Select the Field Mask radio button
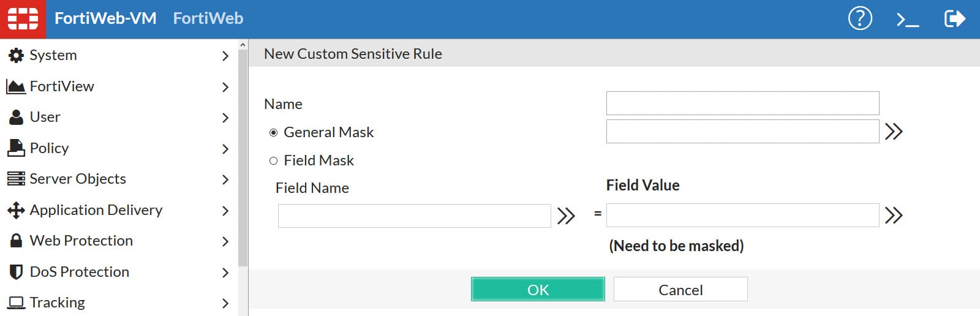The width and height of the screenshot is (980, 316). 274,161
